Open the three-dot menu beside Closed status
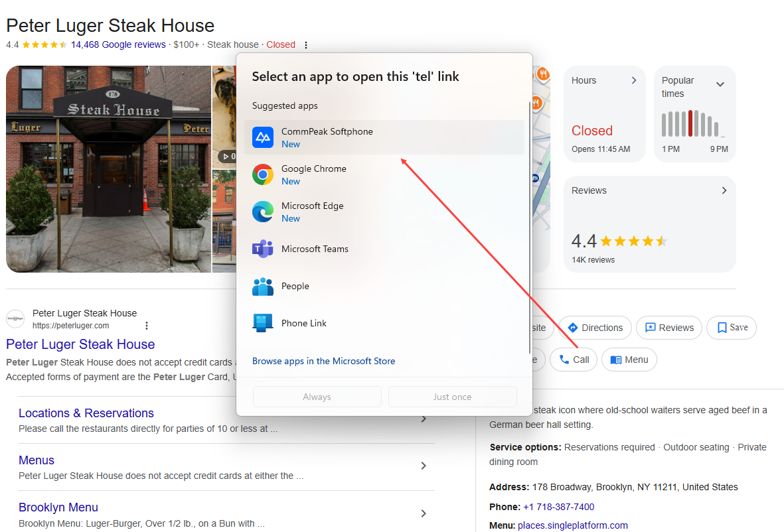Screen dimensions: 784x532 [306, 45]
